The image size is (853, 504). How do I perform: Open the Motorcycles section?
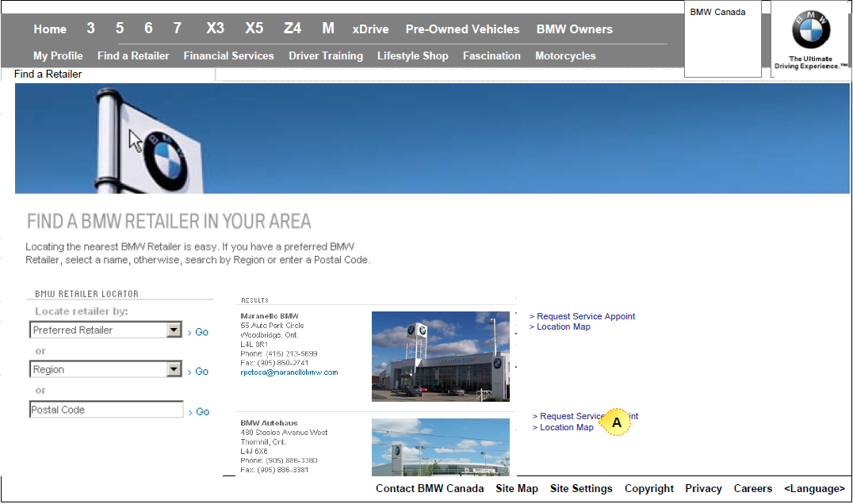tap(565, 56)
